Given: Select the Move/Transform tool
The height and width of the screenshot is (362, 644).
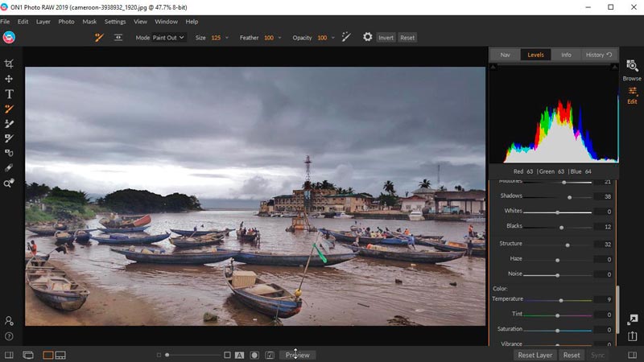Looking at the screenshot, I should coord(9,79).
